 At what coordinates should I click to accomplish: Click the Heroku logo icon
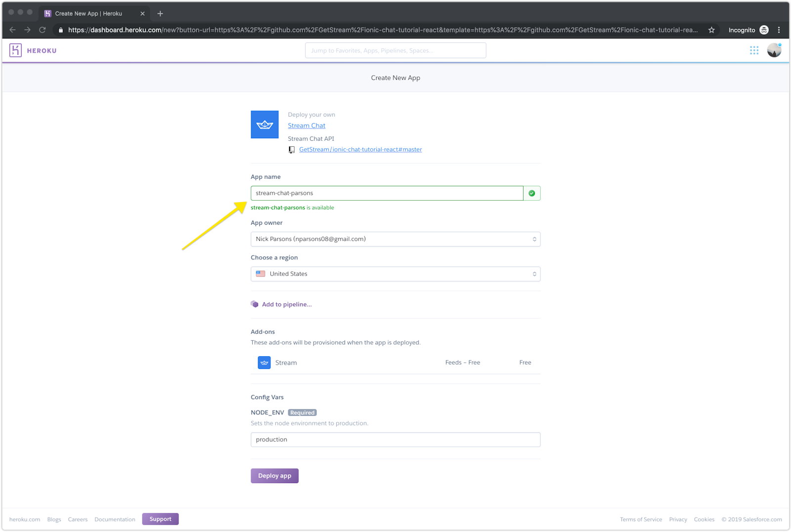(x=15, y=50)
